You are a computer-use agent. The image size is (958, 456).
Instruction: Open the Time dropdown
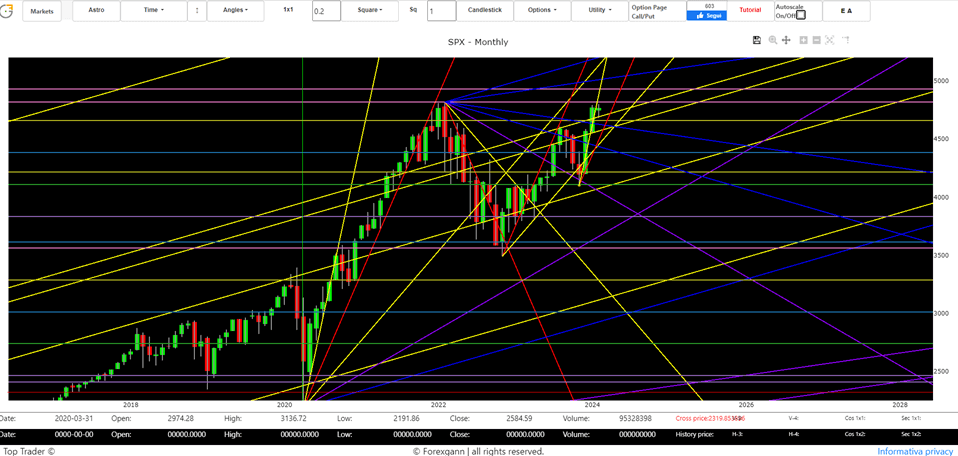coord(154,11)
